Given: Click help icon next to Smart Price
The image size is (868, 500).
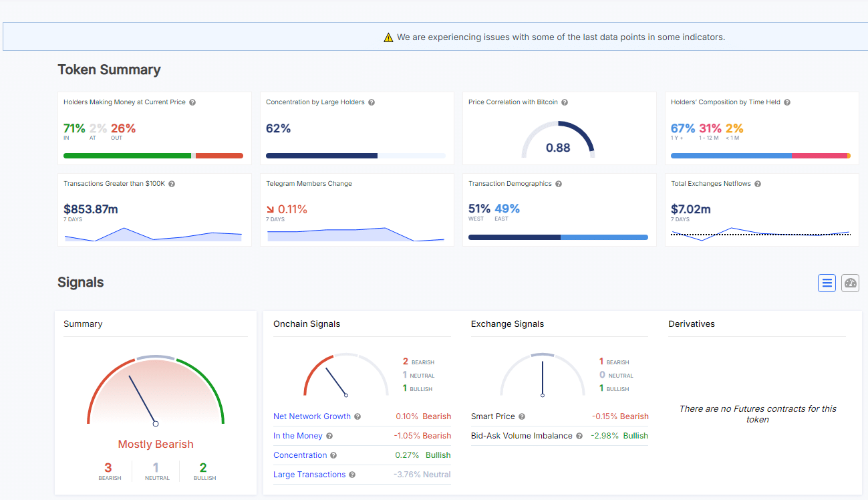Looking at the screenshot, I should point(522,416).
